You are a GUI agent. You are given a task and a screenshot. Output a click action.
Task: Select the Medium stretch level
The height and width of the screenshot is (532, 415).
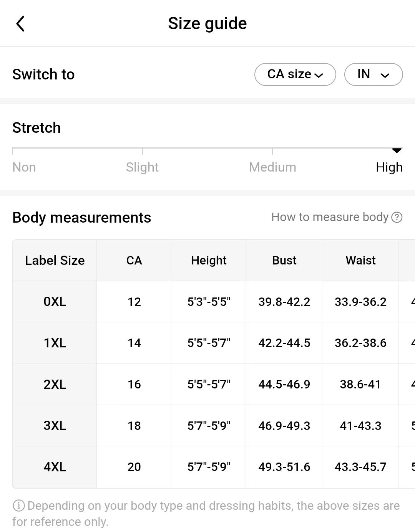click(x=272, y=167)
